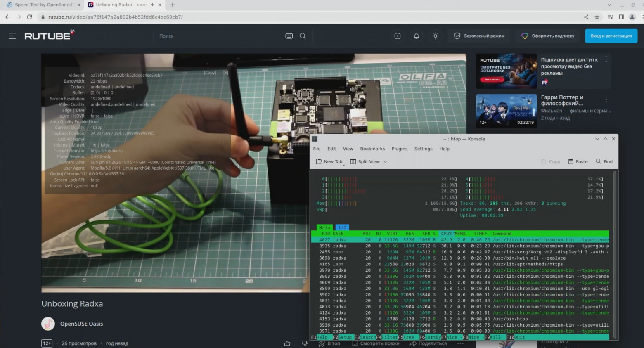Open Konsole Settings menu
Image resolution: width=644 pixels, height=348 pixels.
[423, 149]
